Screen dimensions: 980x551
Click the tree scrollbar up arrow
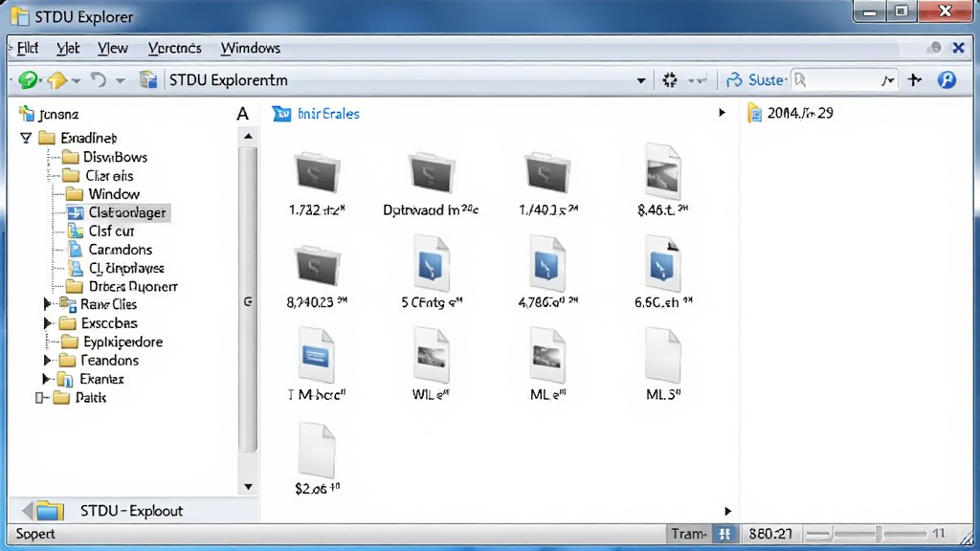tap(248, 136)
